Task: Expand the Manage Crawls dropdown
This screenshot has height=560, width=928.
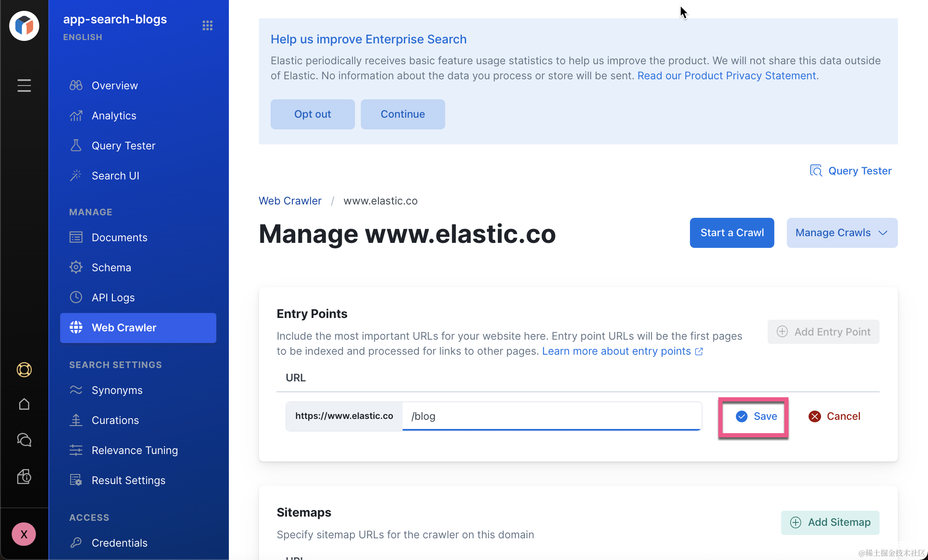Action: tap(842, 233)
